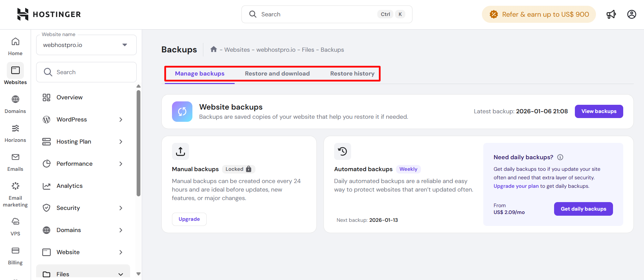This screenshot has height=280, width=644.
Task: Click sidebar scrollbar down arrow
Action: pos(138,274)
